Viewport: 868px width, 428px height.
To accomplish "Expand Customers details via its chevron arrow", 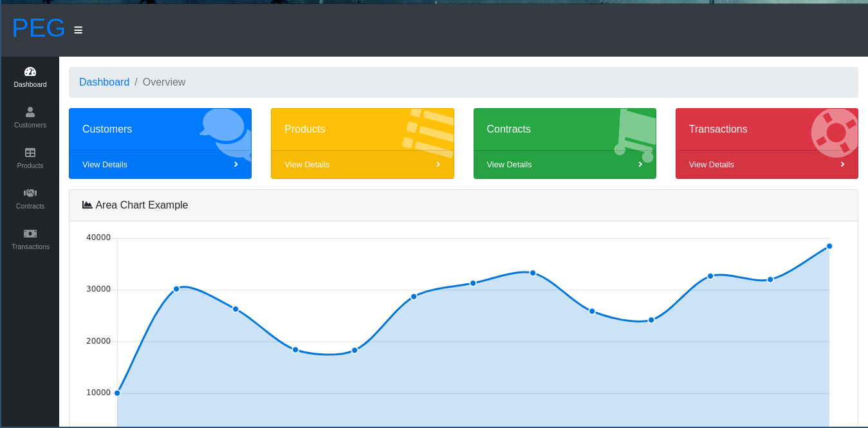I will pyautogui.click(x=236, y=164).
